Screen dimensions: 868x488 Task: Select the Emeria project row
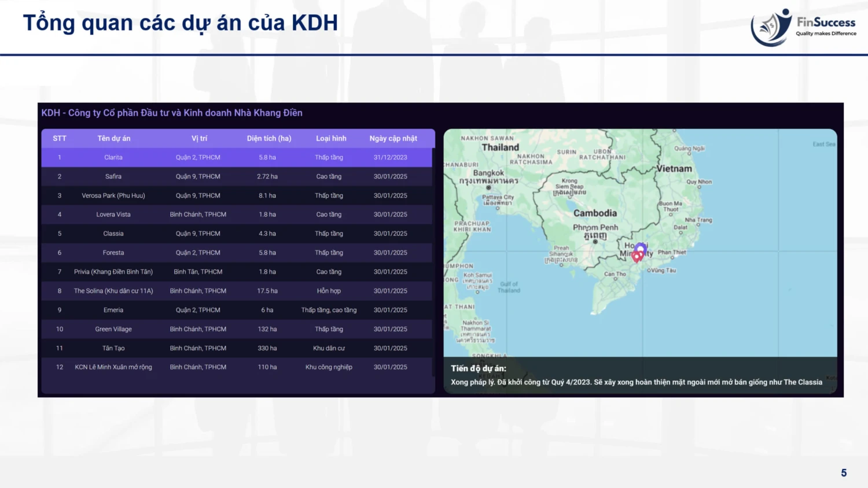click(x=237, y=310)
